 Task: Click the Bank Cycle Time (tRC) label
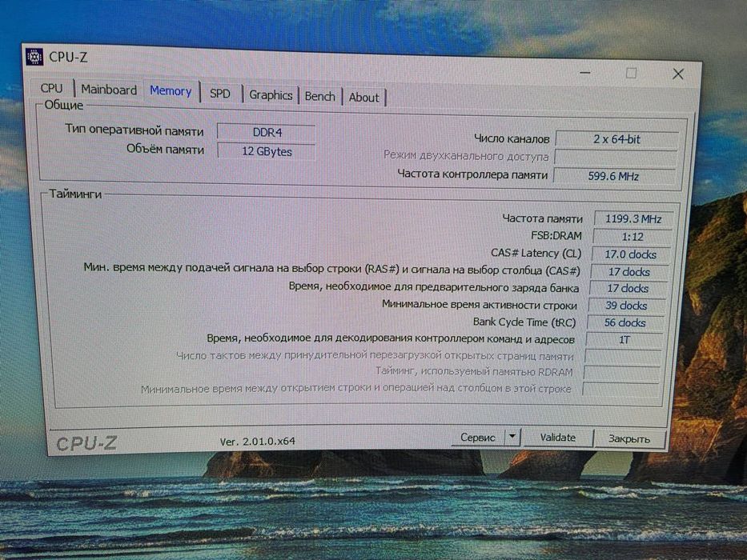click(524, 322)
